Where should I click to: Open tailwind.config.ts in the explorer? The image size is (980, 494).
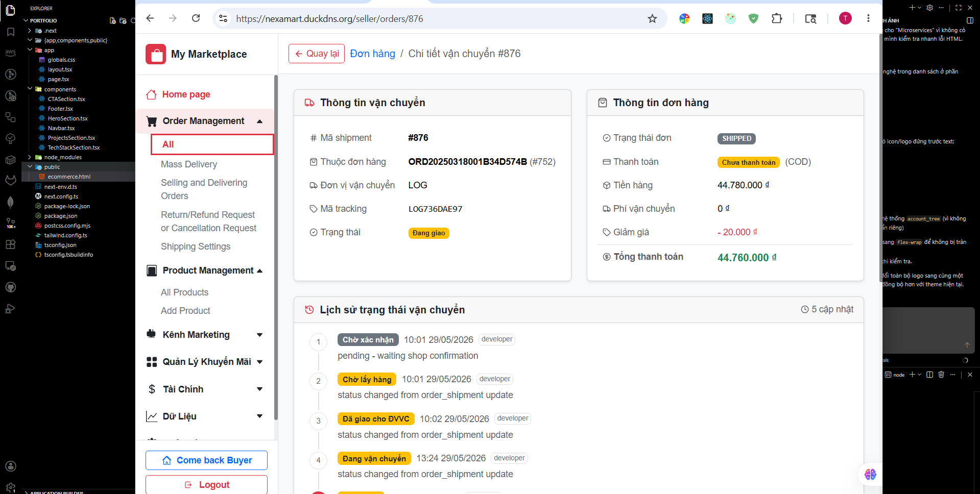[65, 235]
